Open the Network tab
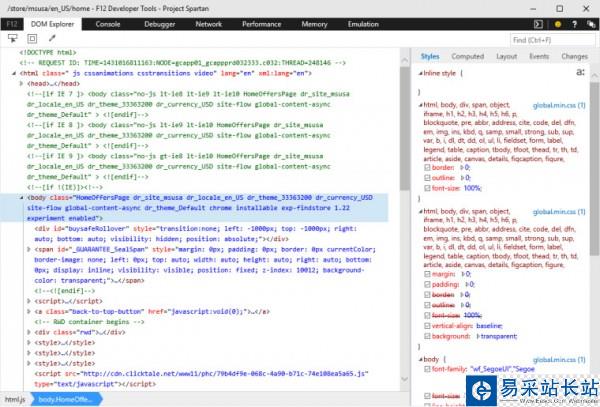This screenshot has width=600, height=407. click(209, 24)
